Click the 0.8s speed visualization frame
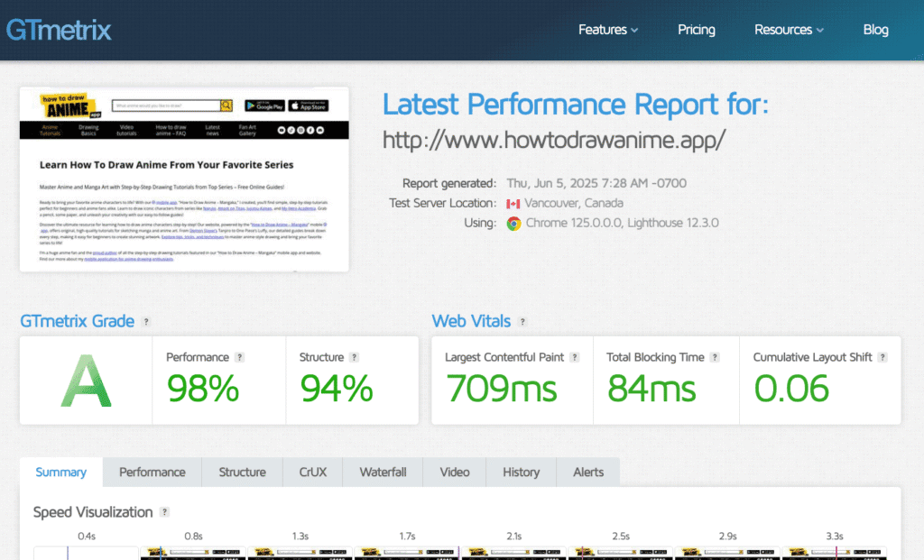 (x=193, y=553)
